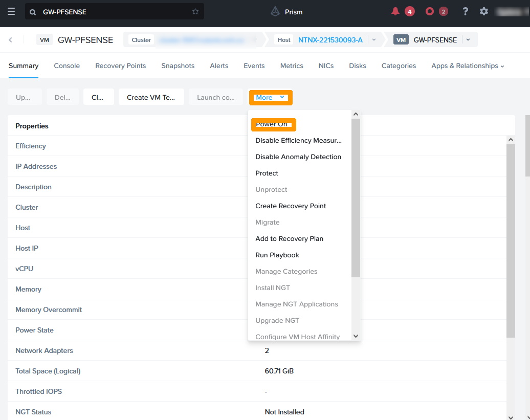The width and height of the screenshot is (530, 420).
Task: Open Apps & Relationships tab dropdown
Action: [x=468, y=66]
